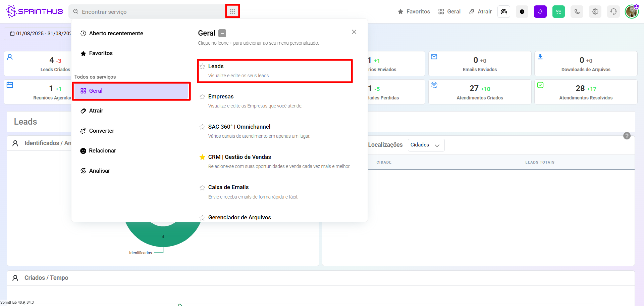Open the user profile avatar
644x306 pixels.
(x=632, y=12)
